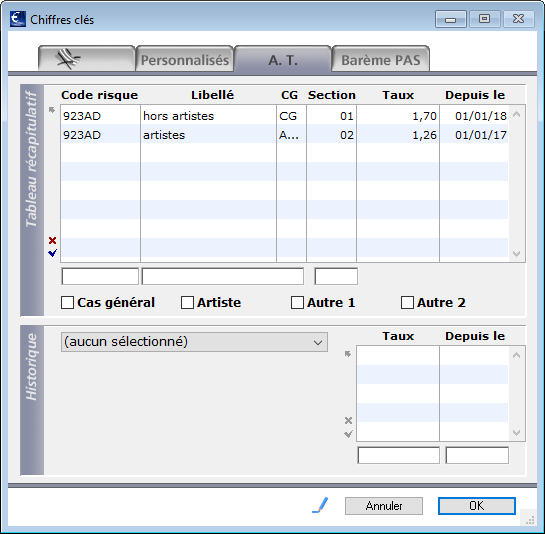Click the Annuler button

(x=384, y=505)
